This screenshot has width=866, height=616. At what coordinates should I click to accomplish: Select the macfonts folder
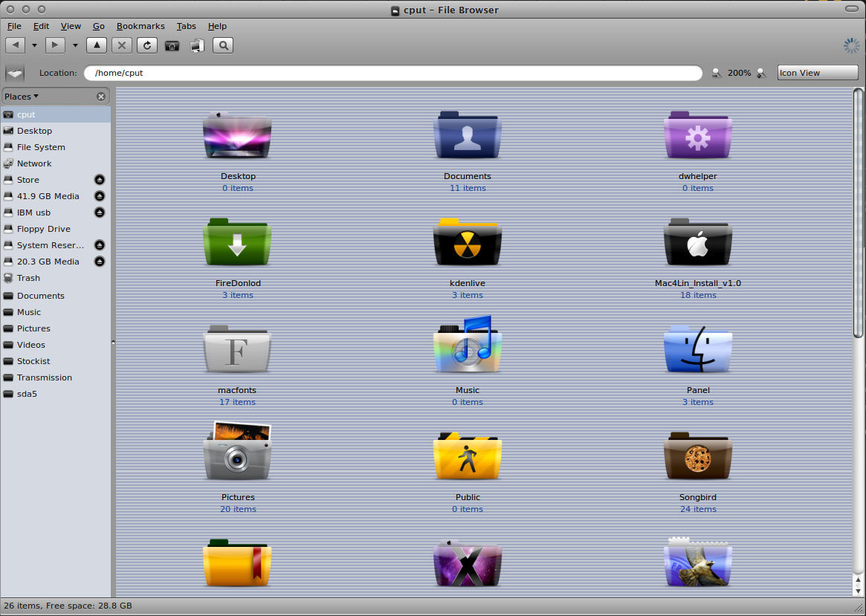click(x=237, y=348)
